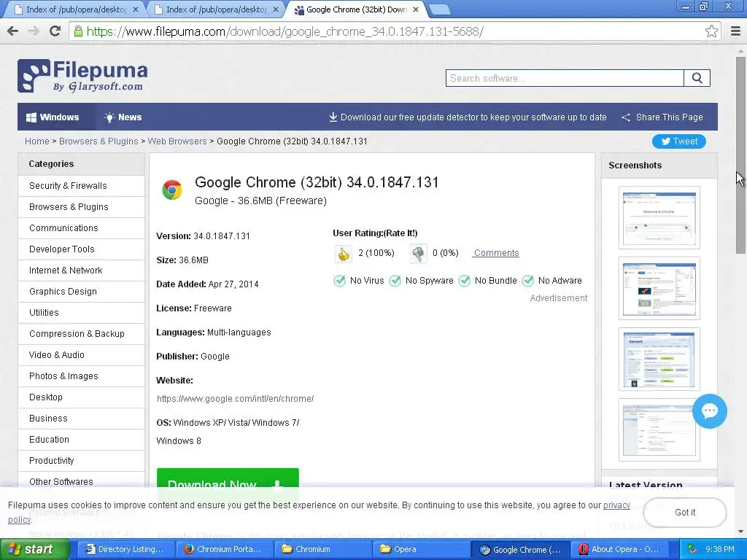Switch to Directory Listing taskbar item
The width and height of the screenshot is (747, 560).
[x=125, y=549]
